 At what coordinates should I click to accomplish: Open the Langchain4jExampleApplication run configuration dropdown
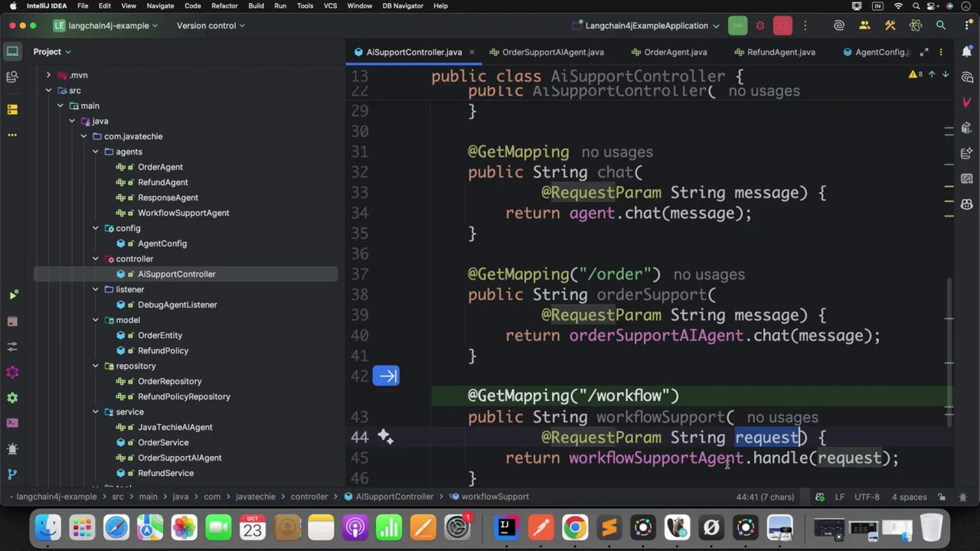click(645, 25)
